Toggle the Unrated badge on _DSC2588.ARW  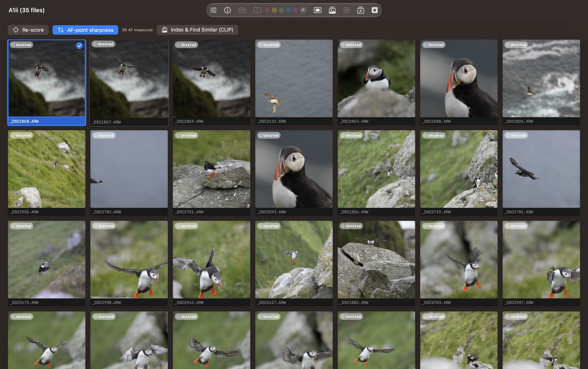point(433,45)
